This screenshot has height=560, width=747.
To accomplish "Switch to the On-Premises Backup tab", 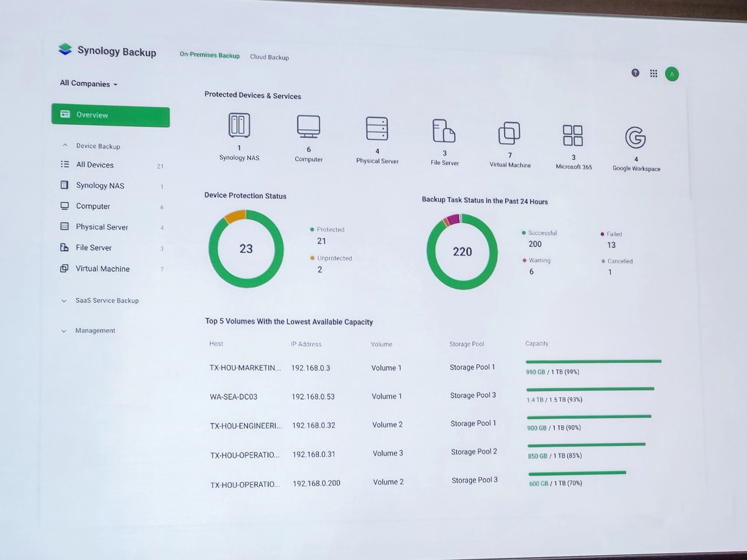I will click(210, 55).
